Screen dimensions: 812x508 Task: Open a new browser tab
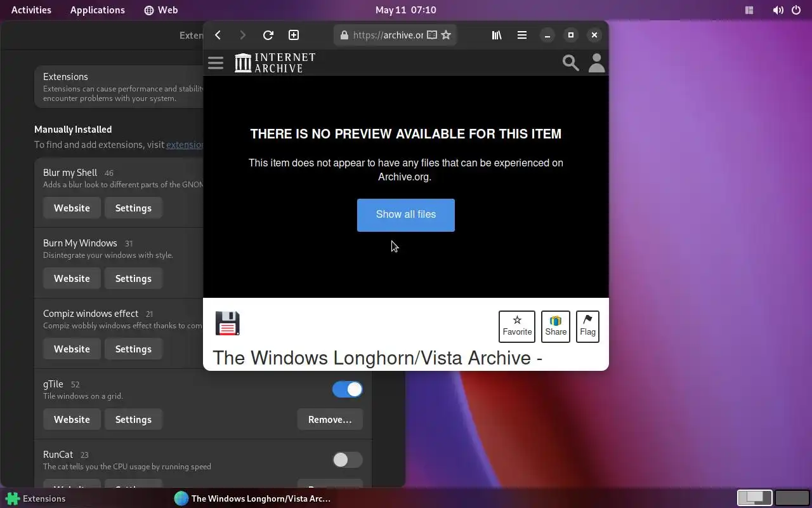[293, 35]
